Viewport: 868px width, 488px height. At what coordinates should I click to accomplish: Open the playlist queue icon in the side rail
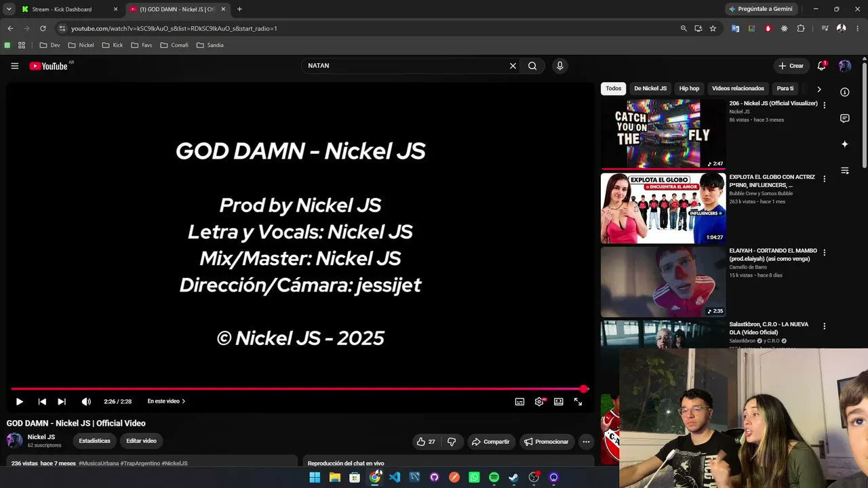click(x=844, y=171)
